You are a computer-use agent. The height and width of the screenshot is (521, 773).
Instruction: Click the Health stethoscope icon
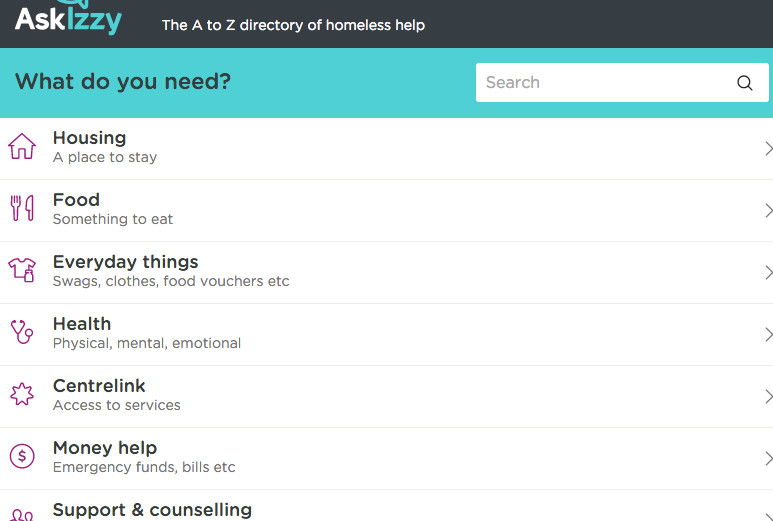[22, 332]
